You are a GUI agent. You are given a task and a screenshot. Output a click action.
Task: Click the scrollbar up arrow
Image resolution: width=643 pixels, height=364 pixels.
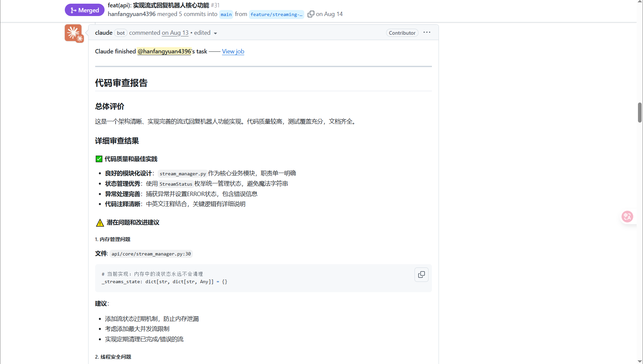pyautogui.click(x=640, y=2)
